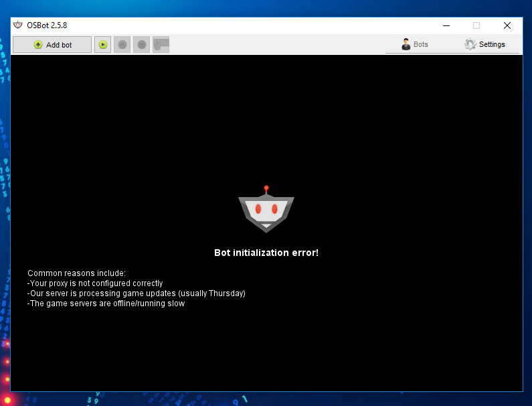Click the "OSBot 2.5.8" window title text
The height and width of the screenshot is (406, 532).
click(47, 25)
